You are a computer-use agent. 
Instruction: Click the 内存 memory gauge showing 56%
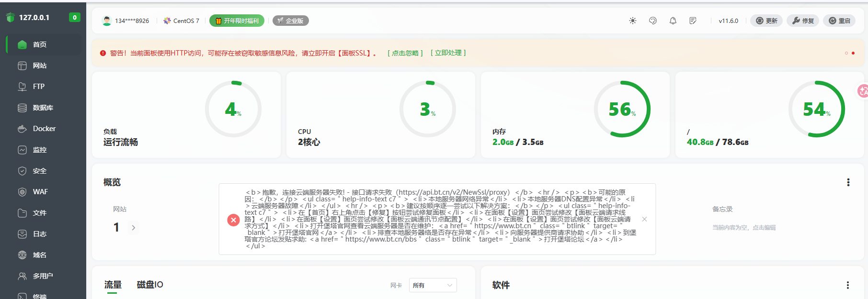coord(622,109)
